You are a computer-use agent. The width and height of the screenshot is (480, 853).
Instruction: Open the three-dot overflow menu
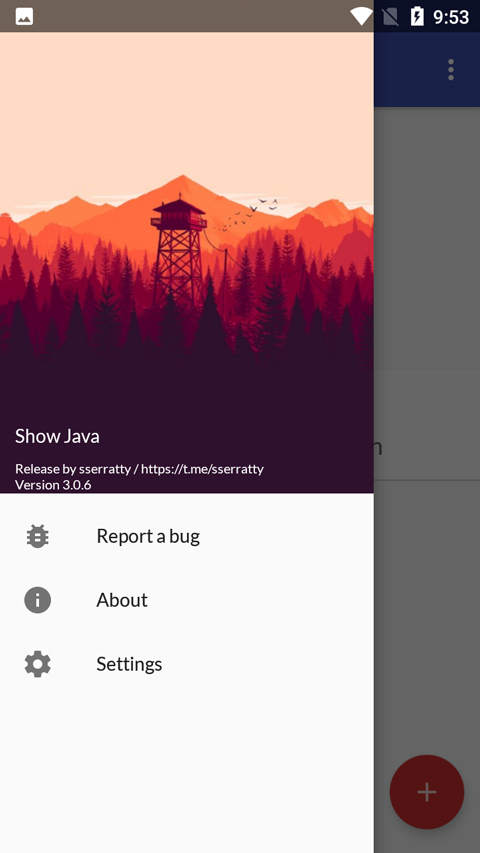coord(451,70)
